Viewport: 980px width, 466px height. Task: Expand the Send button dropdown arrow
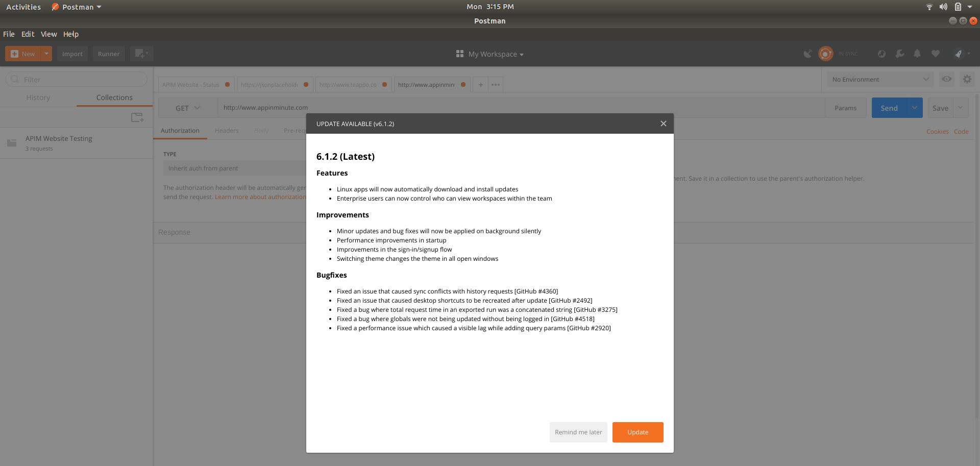coord(915,108)
